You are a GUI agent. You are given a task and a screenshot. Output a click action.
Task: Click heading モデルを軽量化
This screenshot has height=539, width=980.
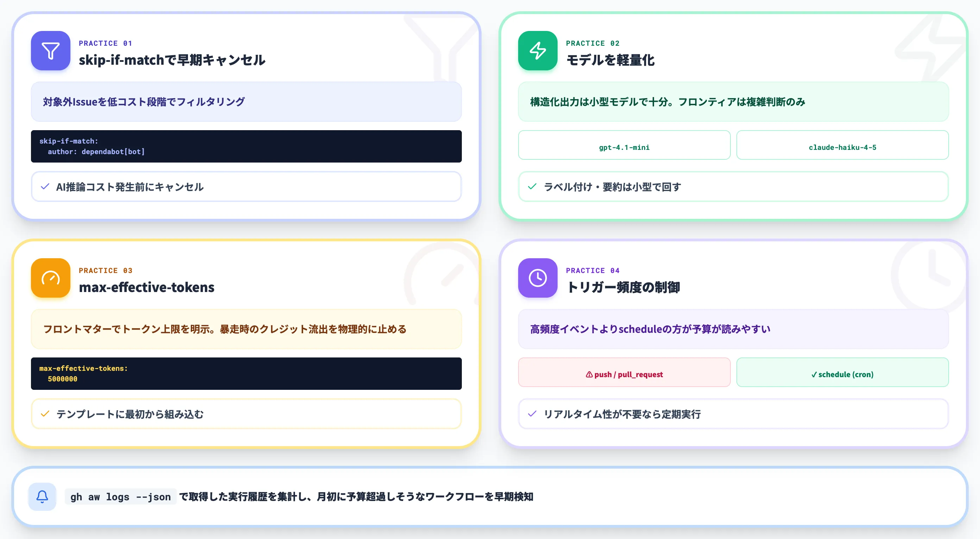pyautogui.click(x=611, y=60)
